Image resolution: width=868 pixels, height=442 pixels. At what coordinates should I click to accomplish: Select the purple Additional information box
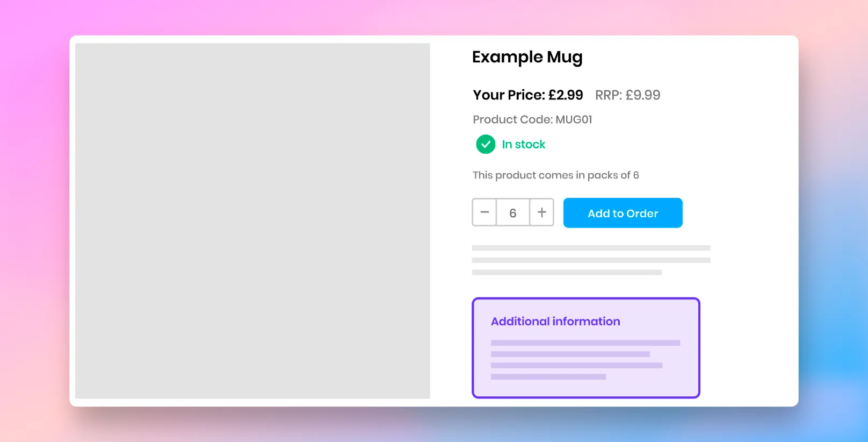[586, 348]
